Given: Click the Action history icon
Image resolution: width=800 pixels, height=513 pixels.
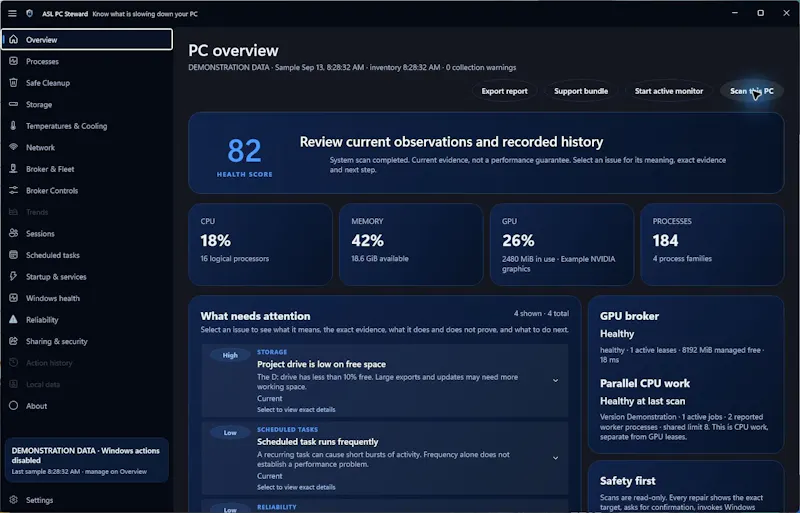Looking at the screenshot, I should coord(14,362).
